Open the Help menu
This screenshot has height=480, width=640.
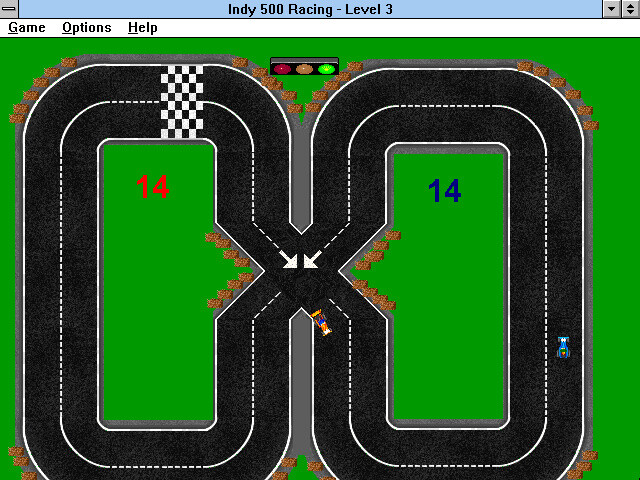pos(142,28)
